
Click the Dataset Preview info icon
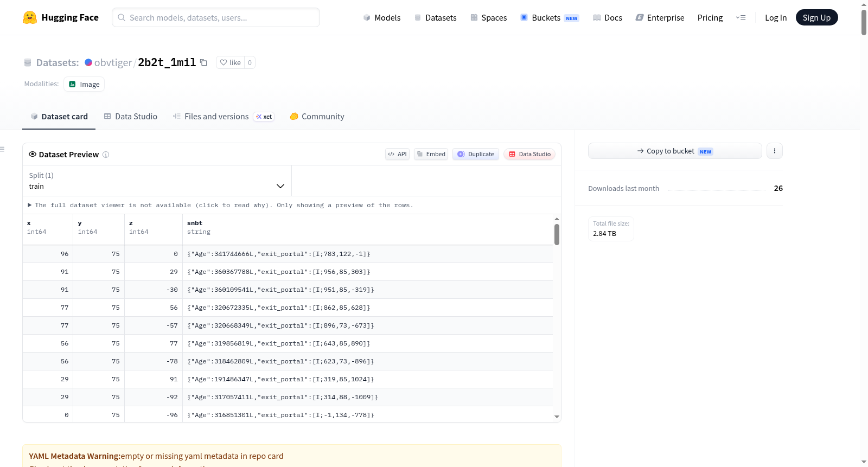[x=106, y=155]
